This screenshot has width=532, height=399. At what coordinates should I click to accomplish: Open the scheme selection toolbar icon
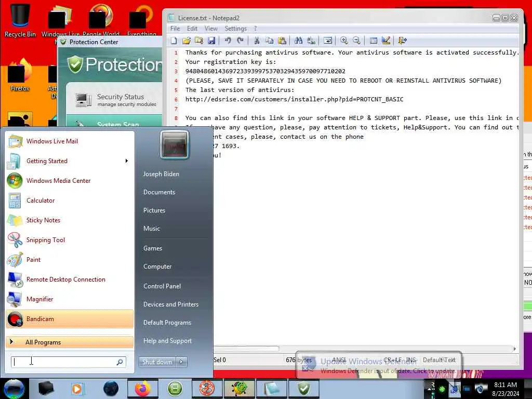(x=373, y=41)
